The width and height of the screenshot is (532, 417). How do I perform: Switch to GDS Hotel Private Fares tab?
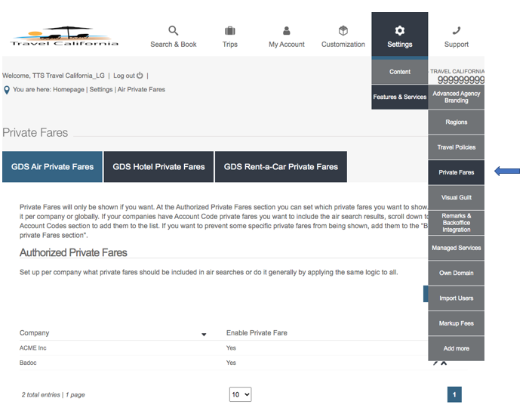[x=158, y=166]
